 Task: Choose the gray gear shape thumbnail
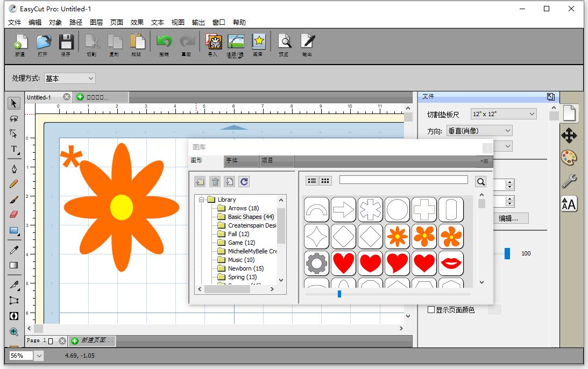[316, 263]
